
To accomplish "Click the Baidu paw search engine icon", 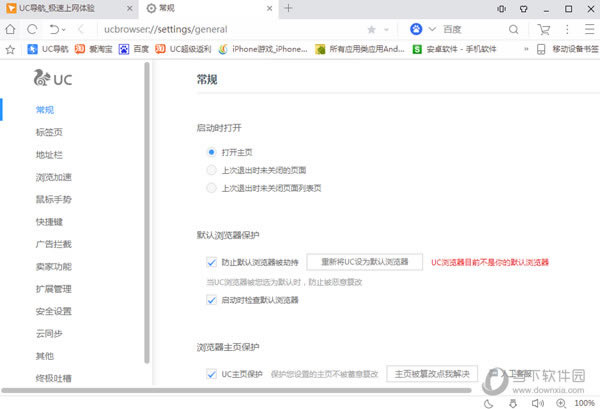I will [x=416, y=29].
